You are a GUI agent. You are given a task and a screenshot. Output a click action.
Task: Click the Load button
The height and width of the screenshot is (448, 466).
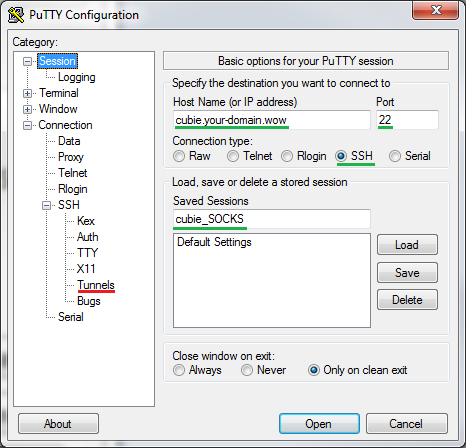[x=407, y=245]
